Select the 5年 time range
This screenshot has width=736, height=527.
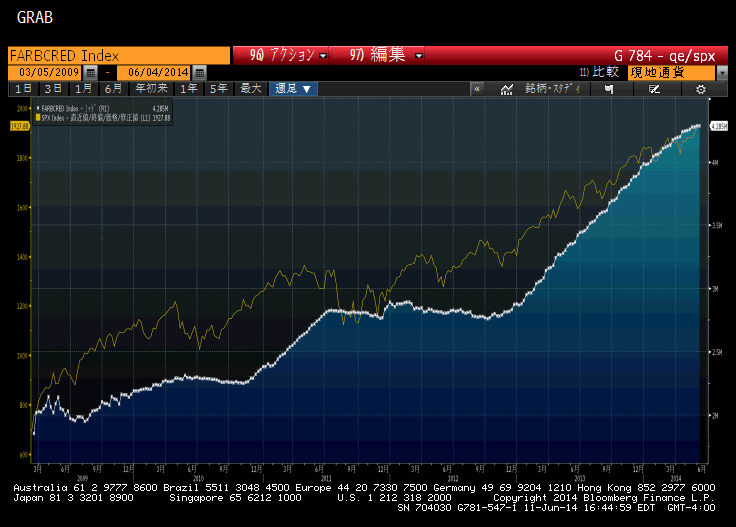[x=217, y=89]
